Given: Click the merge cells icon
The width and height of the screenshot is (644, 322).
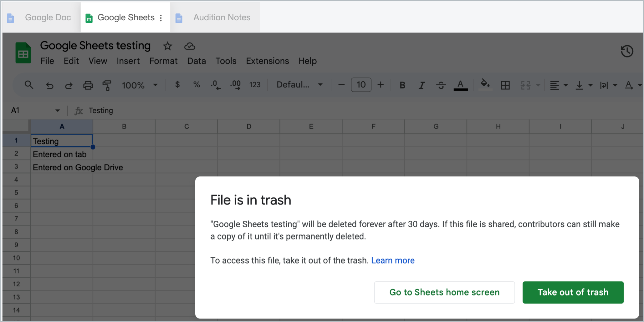Looking at the screenshot, I should click(x=525, y=85).
